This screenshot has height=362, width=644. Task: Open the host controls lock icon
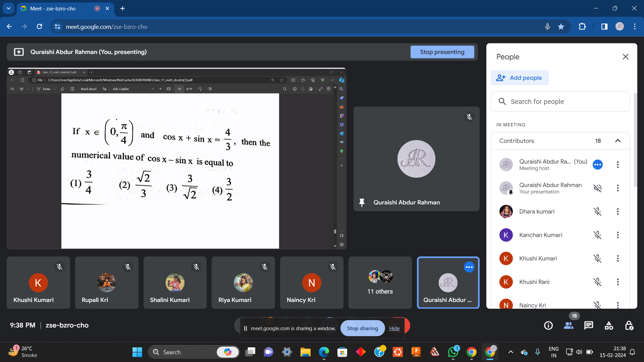pyautogui.click(x=629, y=325)
